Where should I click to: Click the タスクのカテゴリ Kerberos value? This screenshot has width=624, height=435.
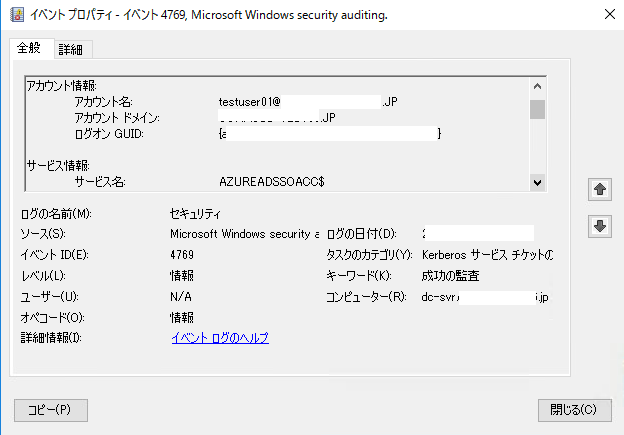click(x=487, y=255)
